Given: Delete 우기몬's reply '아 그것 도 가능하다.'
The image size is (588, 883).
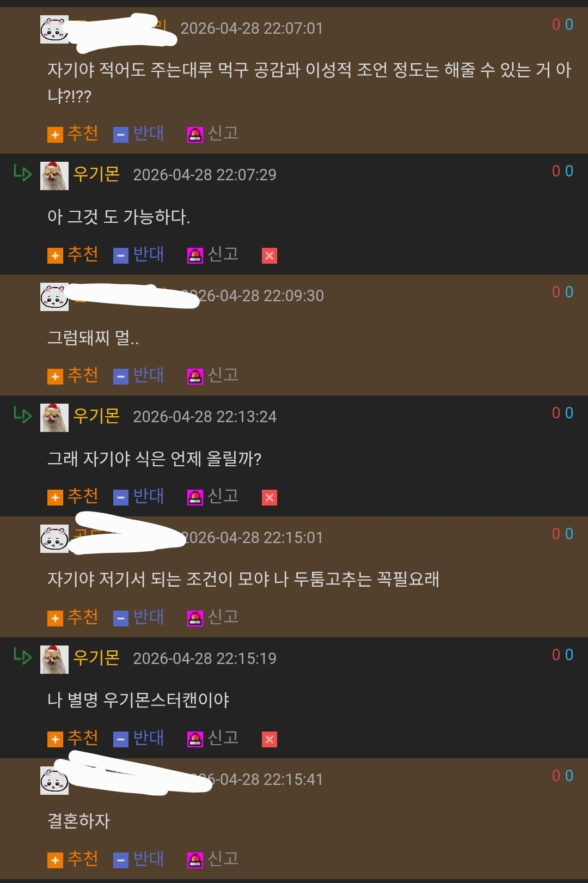Looking at the screenshot, I should (x=269, y=255).
